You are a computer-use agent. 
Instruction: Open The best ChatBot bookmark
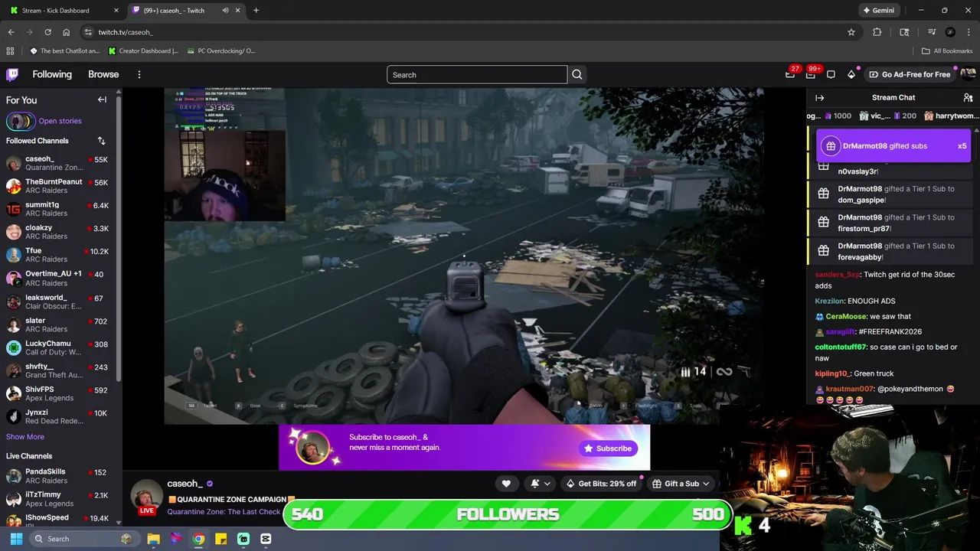(64, 51)
